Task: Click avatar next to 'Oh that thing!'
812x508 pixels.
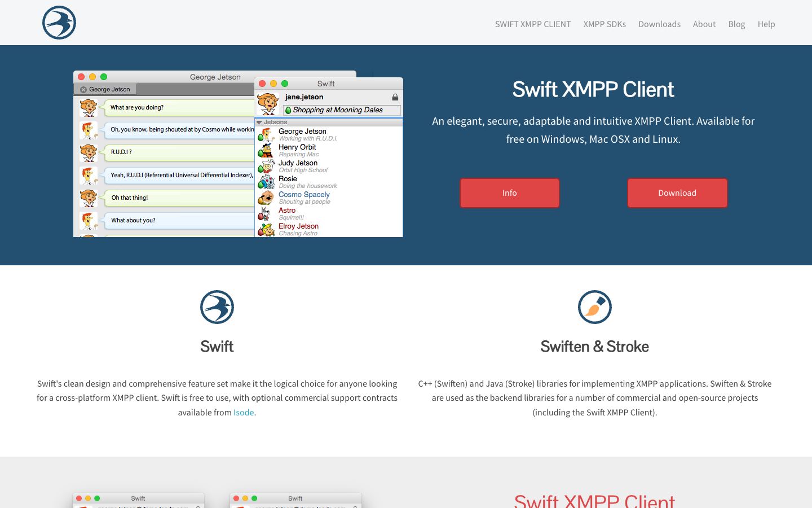Action: [89, 198]
